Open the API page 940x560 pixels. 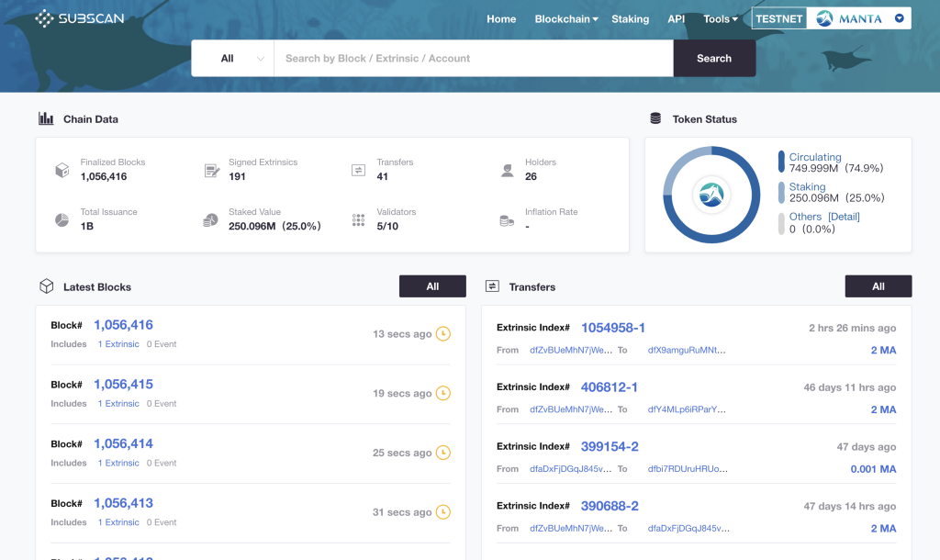(x=677, y=18)
